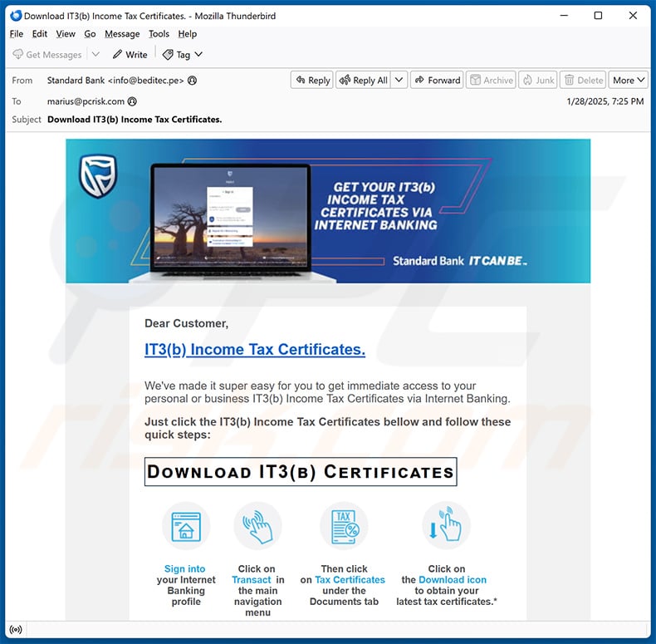Click the Standard Bank shield logo
This screenshot has width=656, height=644.
point(98,176)
